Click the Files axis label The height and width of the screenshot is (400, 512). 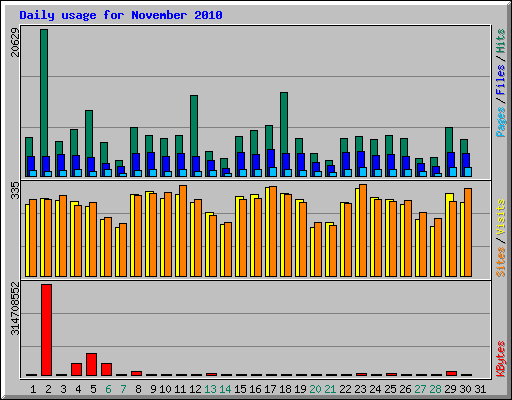(500, 80)
